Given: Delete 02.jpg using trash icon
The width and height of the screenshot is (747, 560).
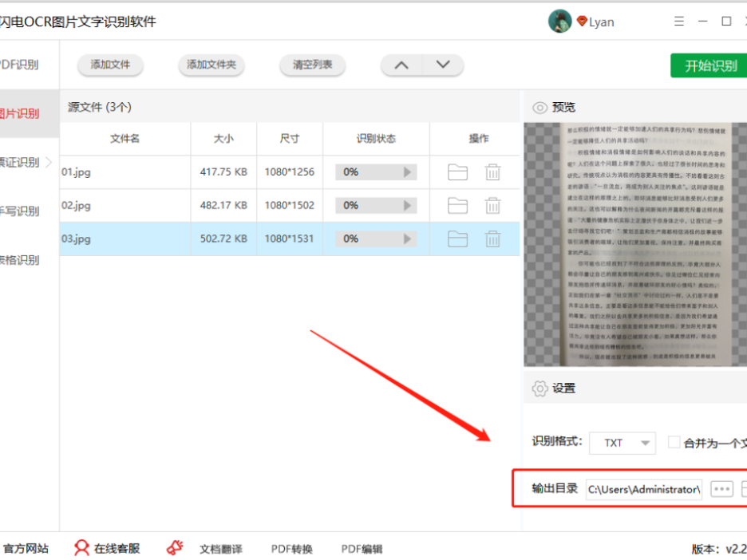Looking at the screenshot, I should point(492,205).
